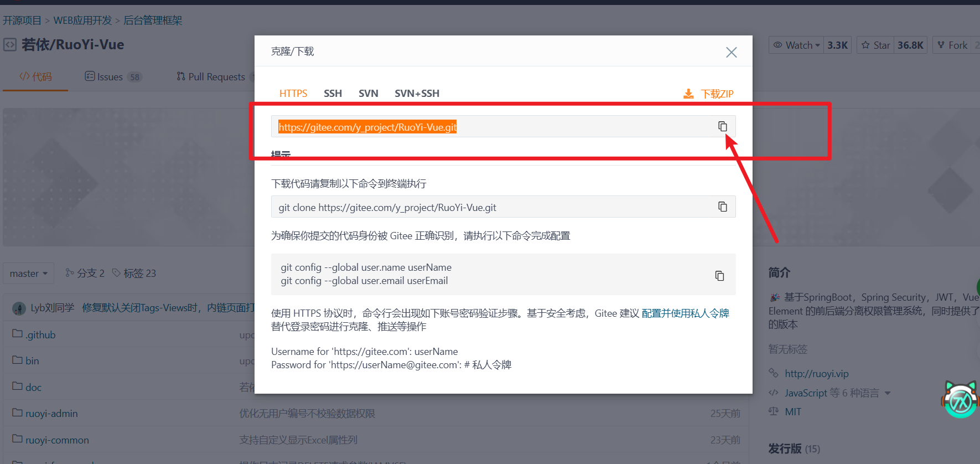Viewport: 980px width, 464px height.
Task: Copy the HTTPS repository URL
Action: point(722,126)
